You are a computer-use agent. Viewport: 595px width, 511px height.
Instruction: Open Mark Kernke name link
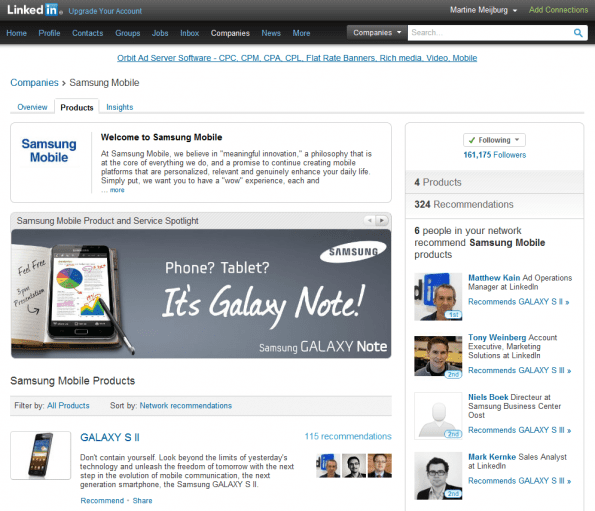tap(492, 457)
